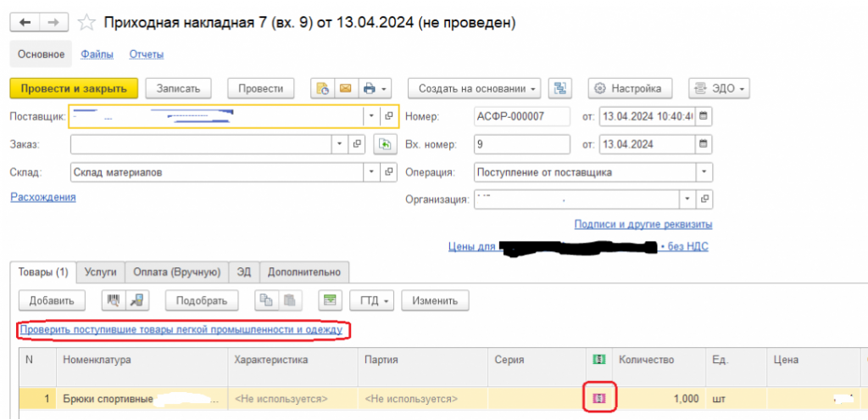
Task: Open the ЭДО dropdown menu
Action: (x=719, y=88)
